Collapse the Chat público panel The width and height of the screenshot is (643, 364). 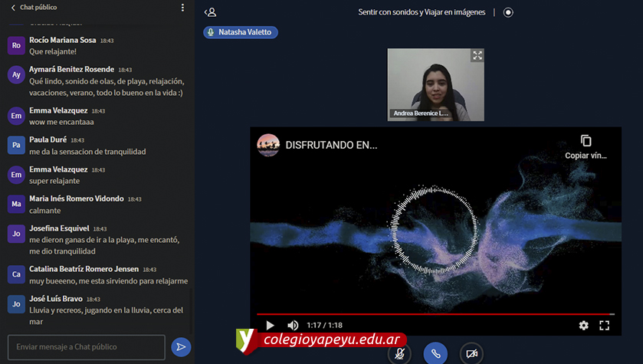tap(13, 8)
